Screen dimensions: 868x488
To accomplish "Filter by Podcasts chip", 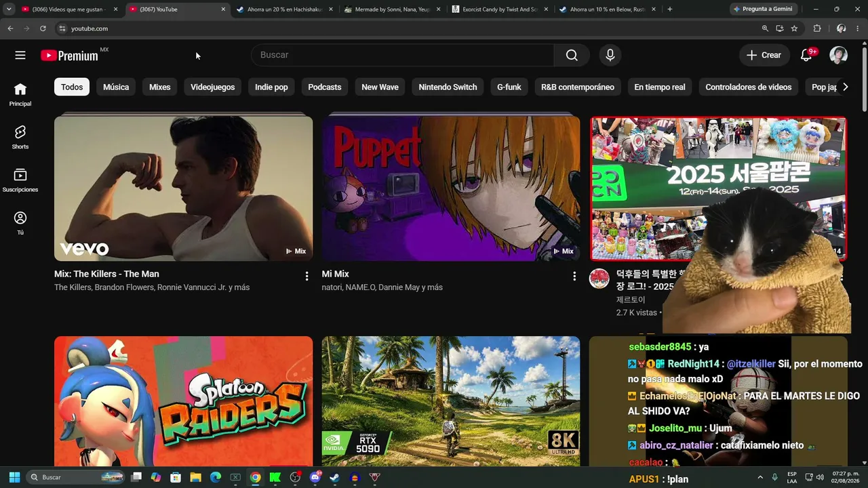I will point(325,87).
